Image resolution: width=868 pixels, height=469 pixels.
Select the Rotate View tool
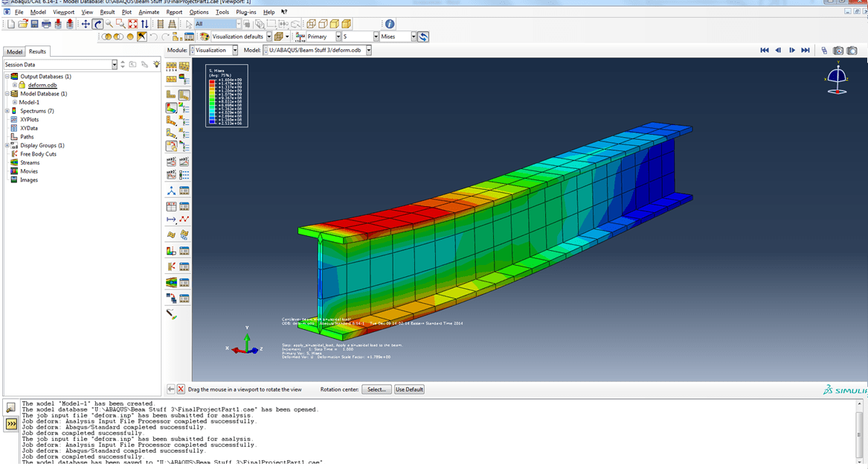97,24
